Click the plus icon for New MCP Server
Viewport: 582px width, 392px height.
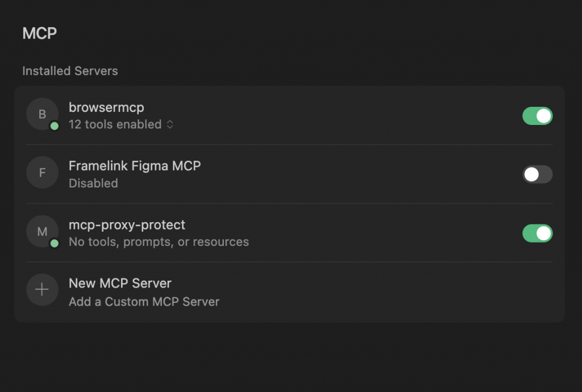pos(42,290)
